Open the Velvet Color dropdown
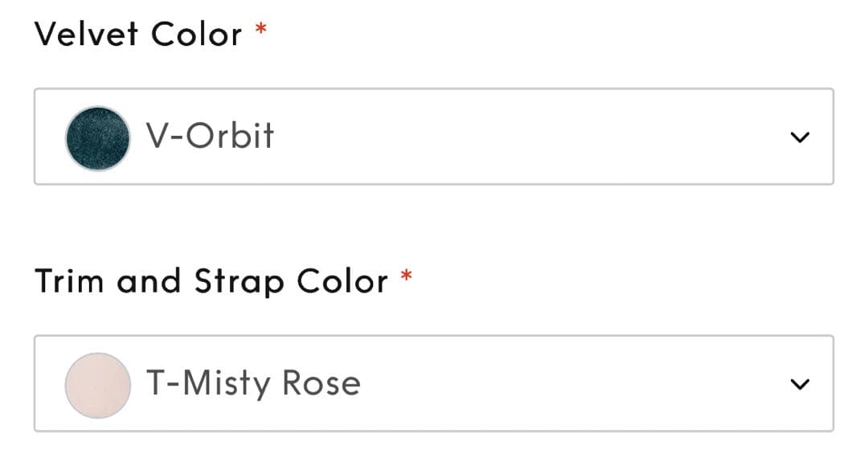 (x=433, y=137)
